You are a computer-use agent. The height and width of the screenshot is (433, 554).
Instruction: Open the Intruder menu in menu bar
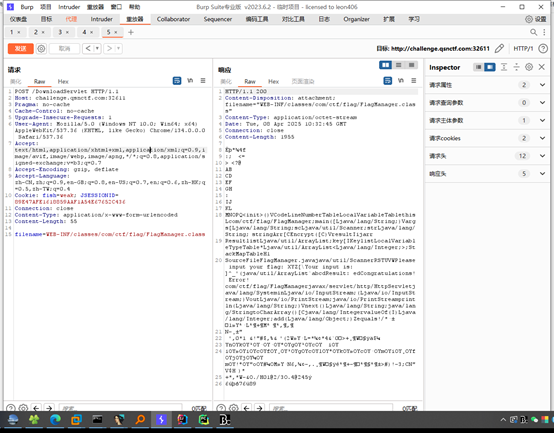click(x=69, y=7)
